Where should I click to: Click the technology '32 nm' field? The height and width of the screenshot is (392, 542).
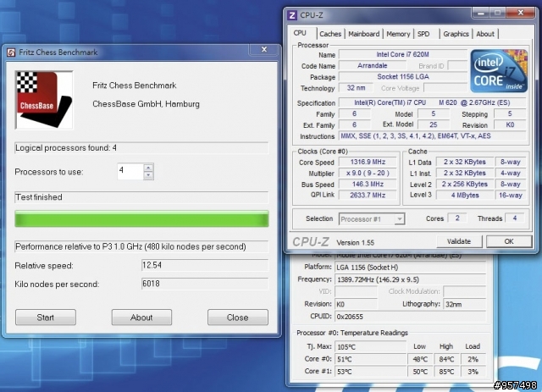[356, 88]
